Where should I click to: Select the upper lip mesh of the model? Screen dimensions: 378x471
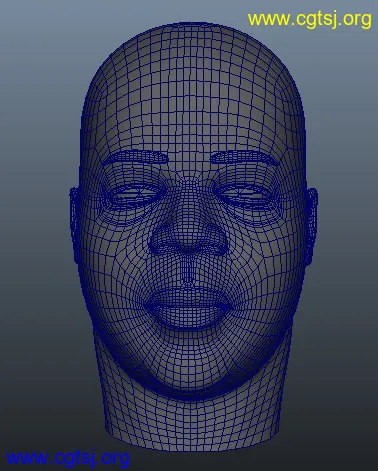(x=189, y=296)
